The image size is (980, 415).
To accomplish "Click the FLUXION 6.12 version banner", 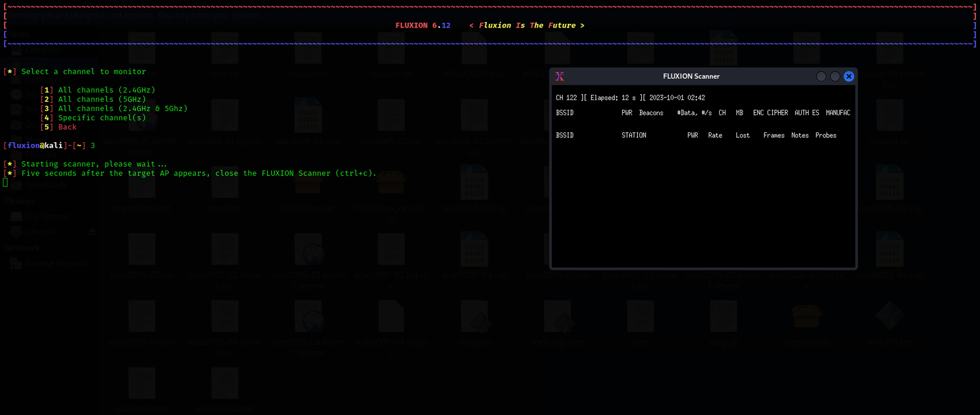I will (x=423, y=26).
